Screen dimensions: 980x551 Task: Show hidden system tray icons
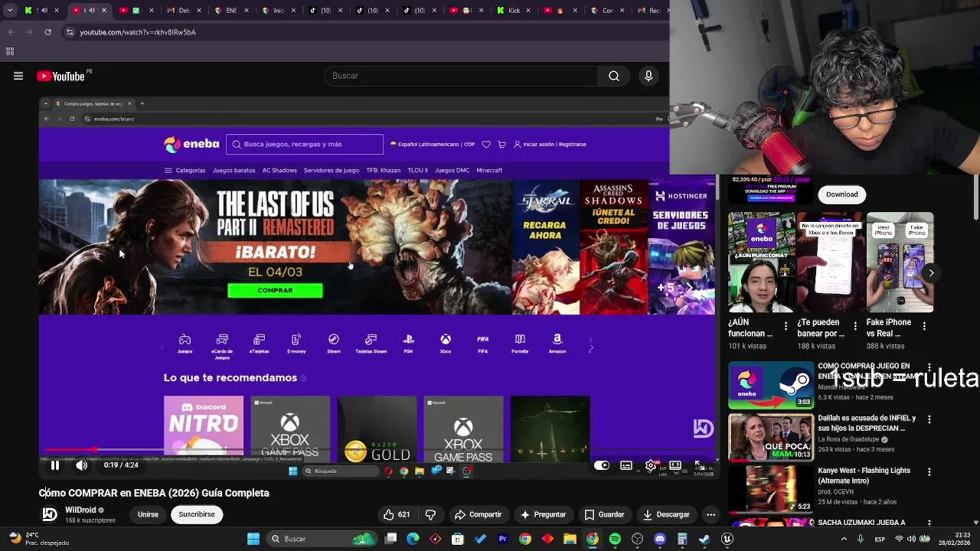pyautogui.click(x=844, y=539)
